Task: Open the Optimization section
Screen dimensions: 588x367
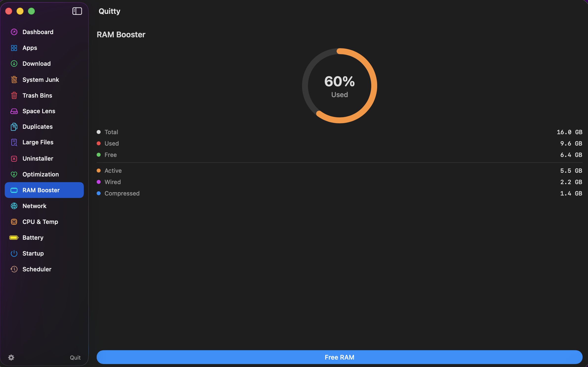Action: pyautogui.click(x=41, y=174)
